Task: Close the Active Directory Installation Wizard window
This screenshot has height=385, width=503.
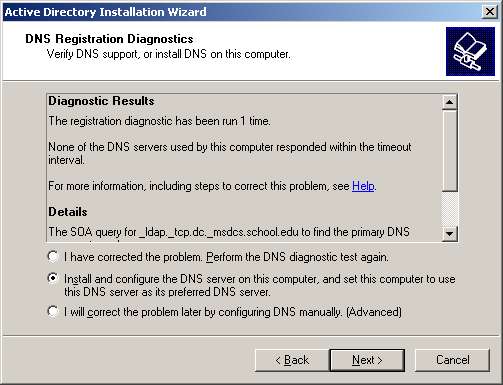Action: 490,12
